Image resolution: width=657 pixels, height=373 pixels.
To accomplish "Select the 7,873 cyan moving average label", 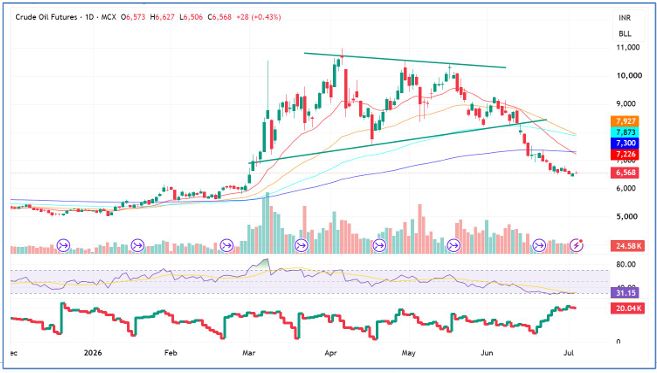I will 625,132.
